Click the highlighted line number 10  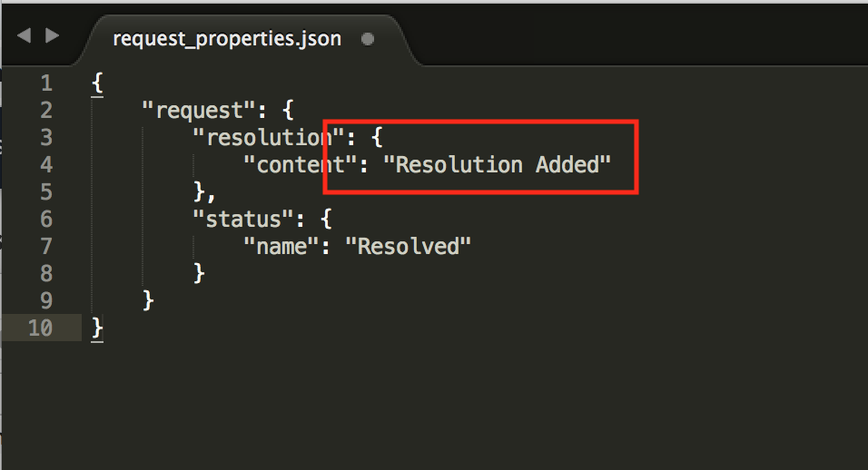pos(40,328)
